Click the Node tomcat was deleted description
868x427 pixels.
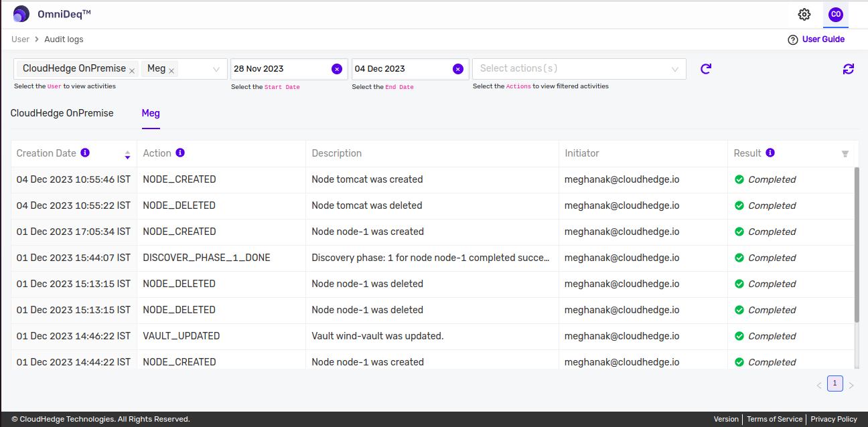[367, 205]
